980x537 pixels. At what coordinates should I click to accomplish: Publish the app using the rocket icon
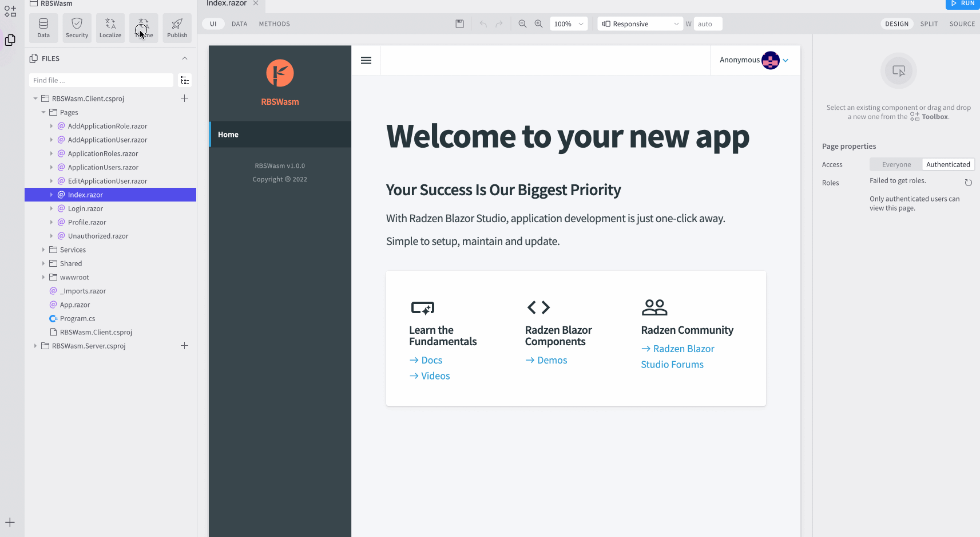coord(177,27)
